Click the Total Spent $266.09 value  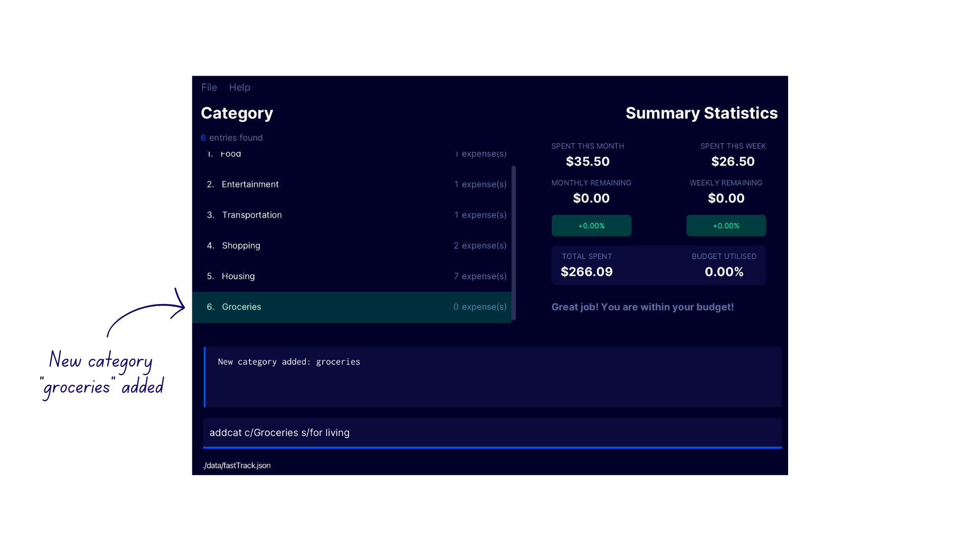point(586,271)
